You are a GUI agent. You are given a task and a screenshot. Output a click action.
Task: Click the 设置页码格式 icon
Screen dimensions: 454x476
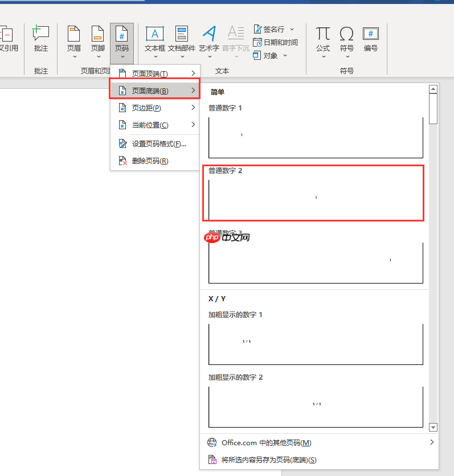click(x=122, y=143)
